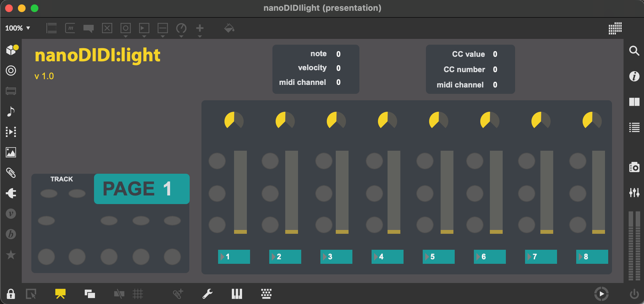This screenshot has height=304, width=644.
Task: Toggle presentation mode icon in bottom toolbar
Action: pyautogui.click(x=60, y=294)
